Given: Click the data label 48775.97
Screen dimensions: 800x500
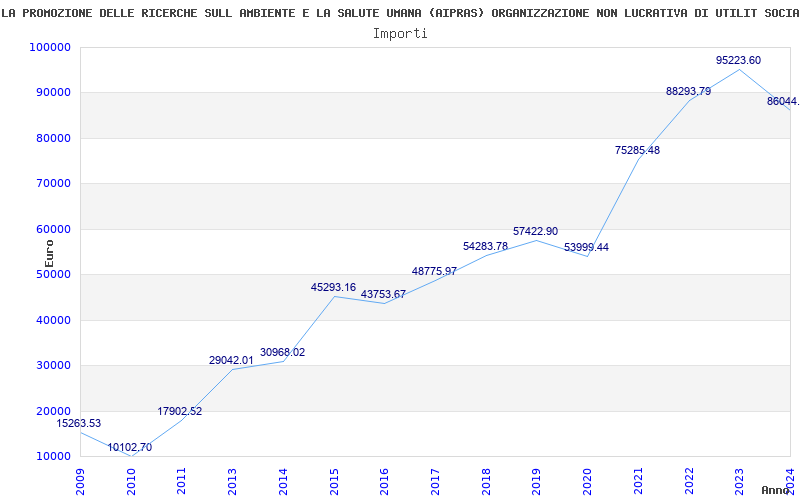Looking at the screenshot, I should click(435, 271).
